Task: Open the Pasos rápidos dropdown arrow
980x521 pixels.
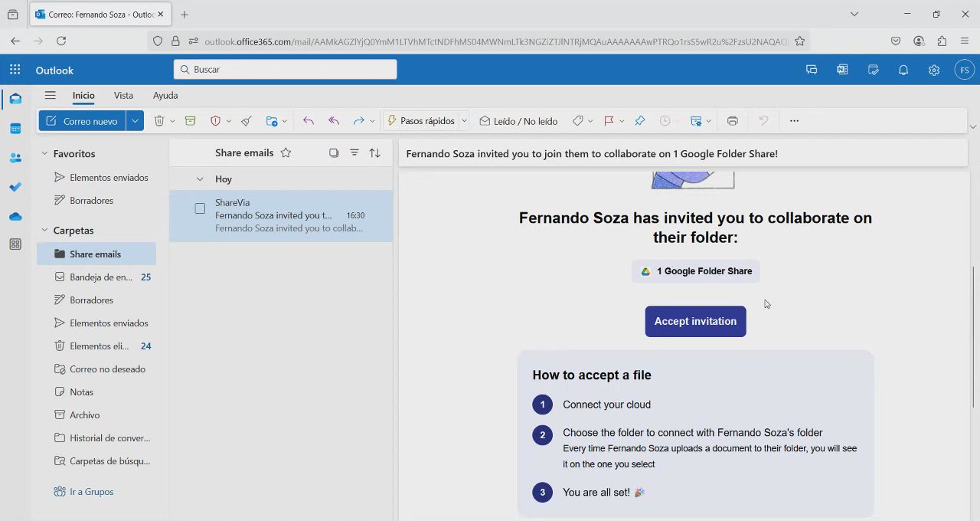Action: (x=464, y=121)
